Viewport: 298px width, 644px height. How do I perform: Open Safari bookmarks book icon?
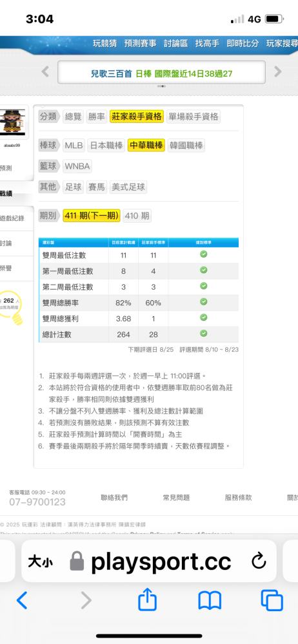[210, 600]
